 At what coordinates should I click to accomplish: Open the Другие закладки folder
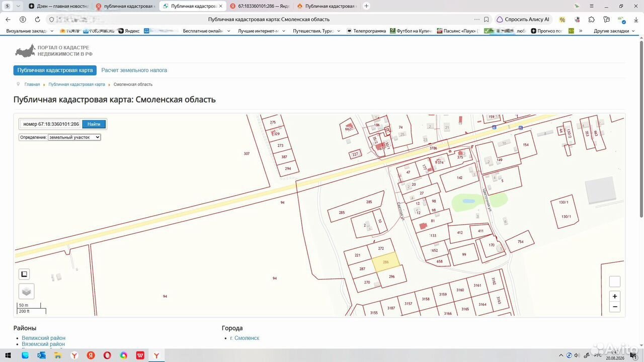[614, 31]
